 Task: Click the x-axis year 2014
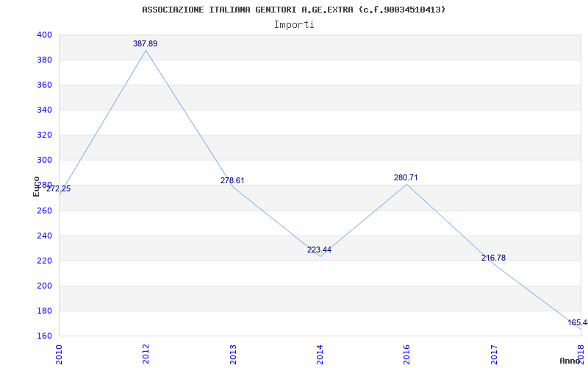point(320,355)
